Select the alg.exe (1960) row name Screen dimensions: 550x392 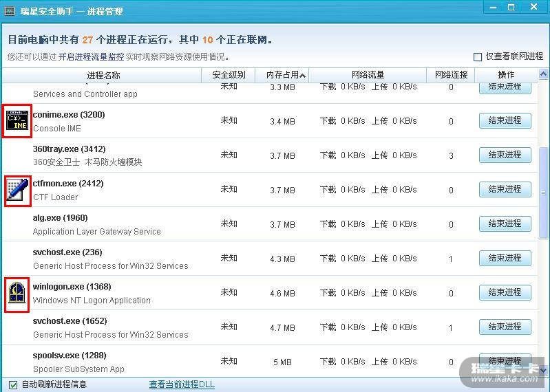click(60, 217)
